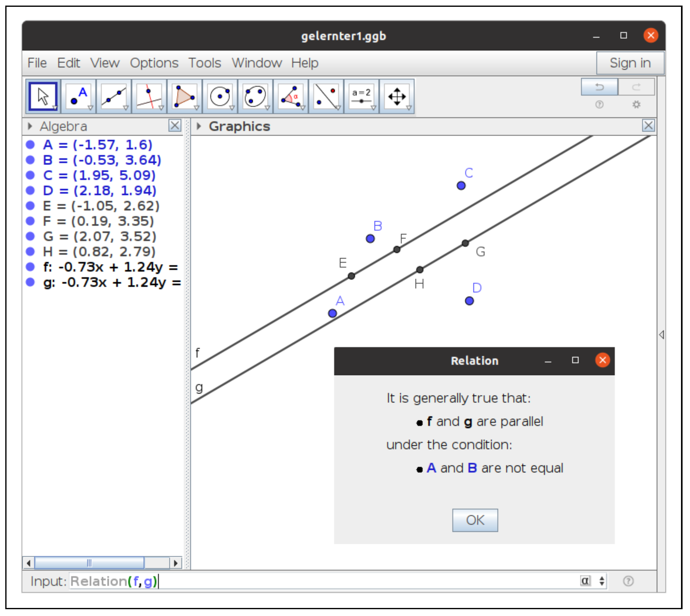Click the Sign in button
Image resolution: width=690 pixels, height=616 pixels.
pos(630,63)
